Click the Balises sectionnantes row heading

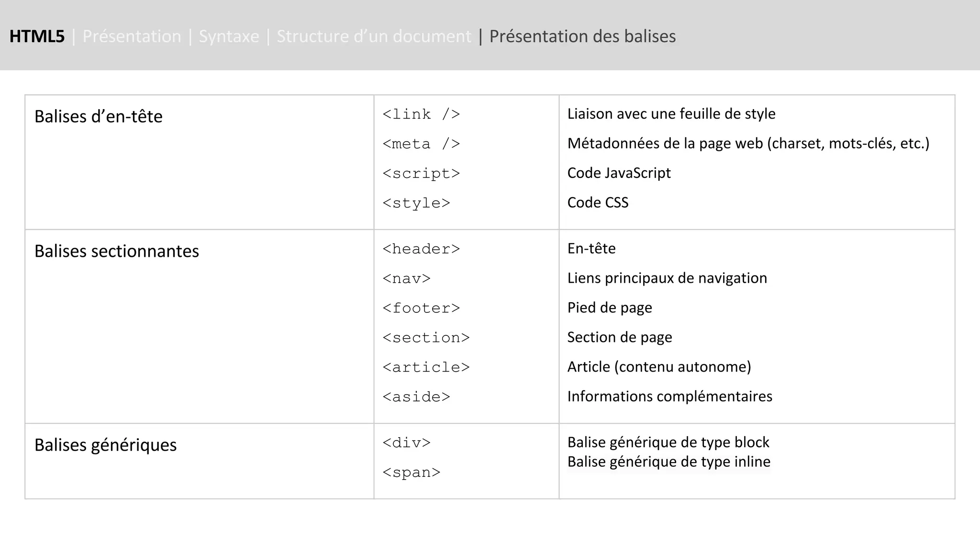tap(117, 251)
